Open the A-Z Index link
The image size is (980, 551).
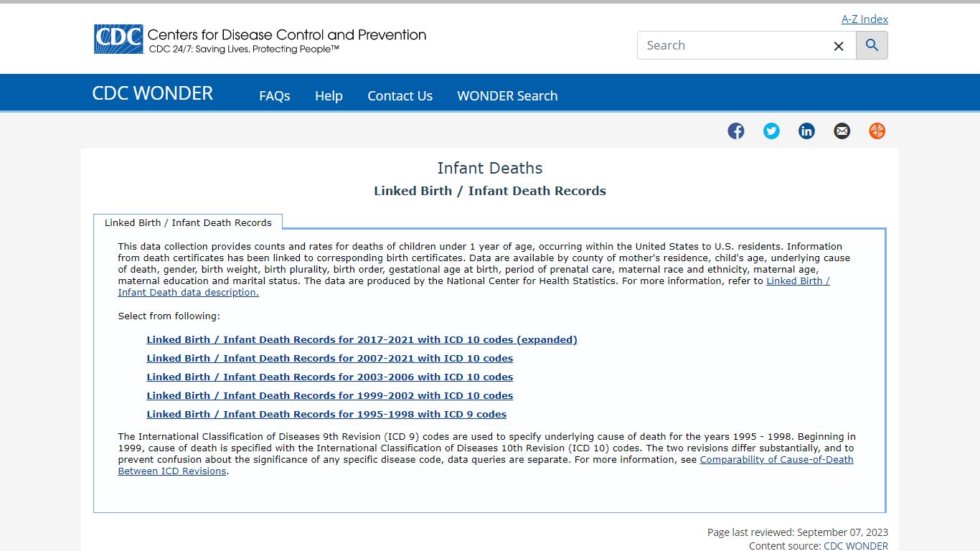(864, 19)
